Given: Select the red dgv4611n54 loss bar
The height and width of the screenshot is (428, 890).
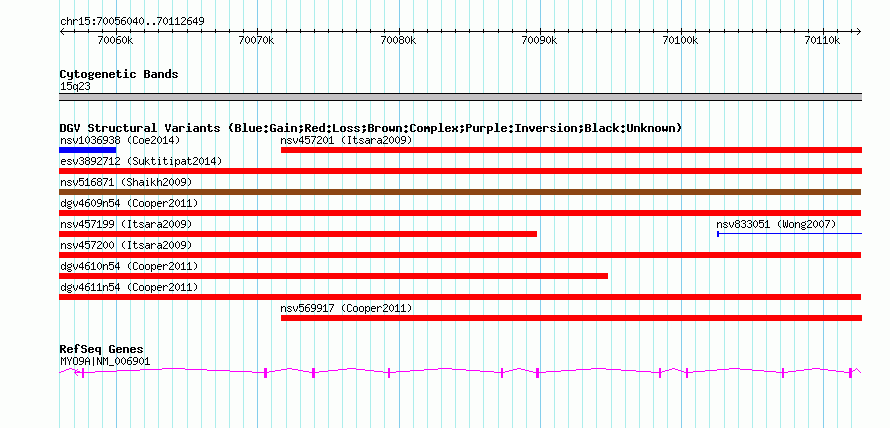Looking at the screenshot, I should pos(460,297).
